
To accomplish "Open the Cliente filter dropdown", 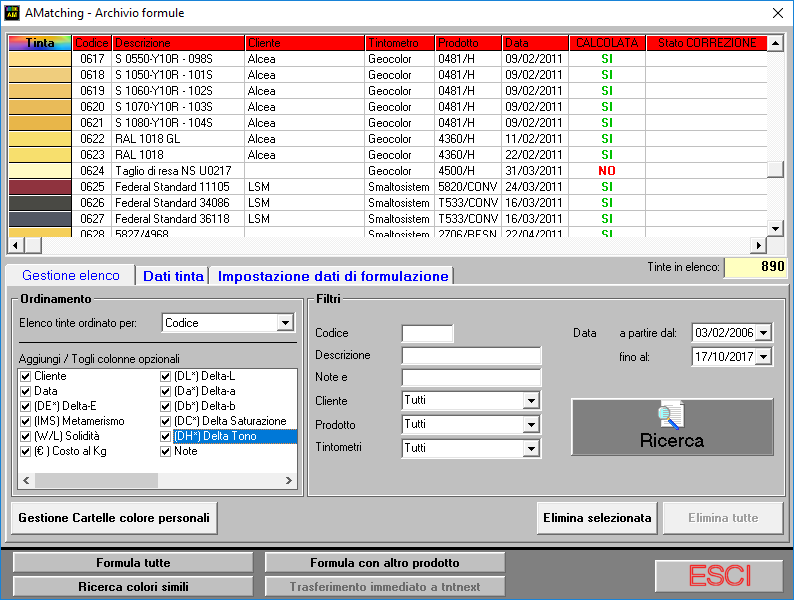I will coord(531,401).
